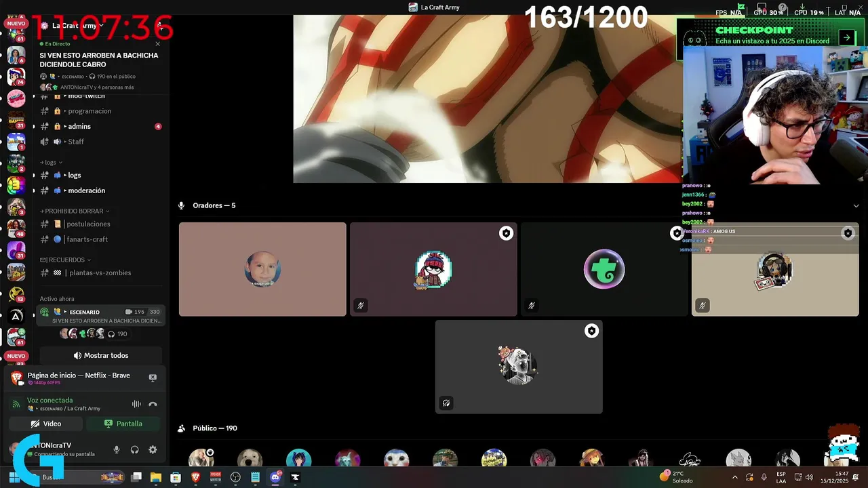Screen dimensions: 868x488
Task: Click the shared screen stream video
Action: click(x=487, y=99)
